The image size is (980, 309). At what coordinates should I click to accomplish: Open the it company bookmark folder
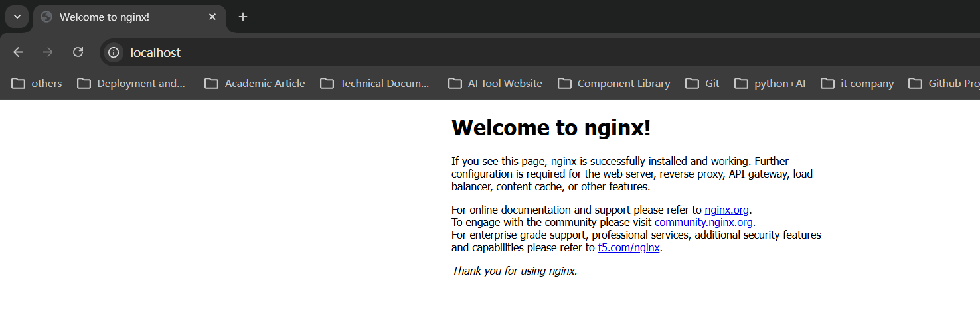click(x=857, y=84)
